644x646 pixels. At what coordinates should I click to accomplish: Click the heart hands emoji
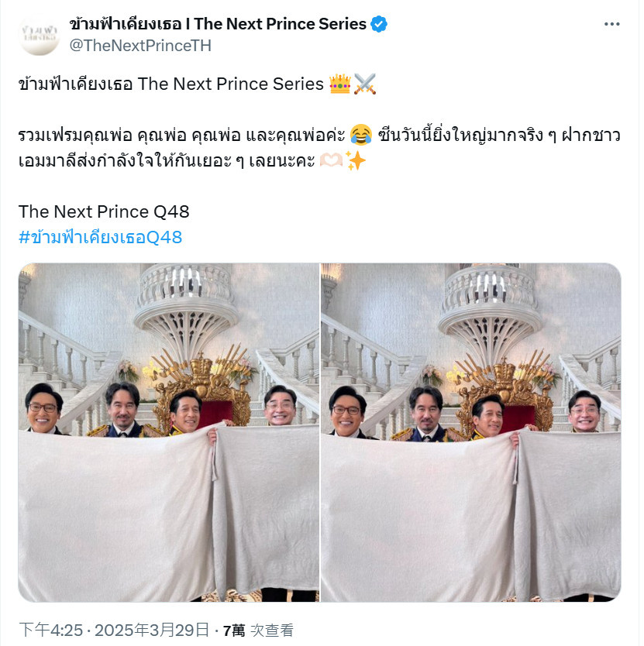(331, 160)
